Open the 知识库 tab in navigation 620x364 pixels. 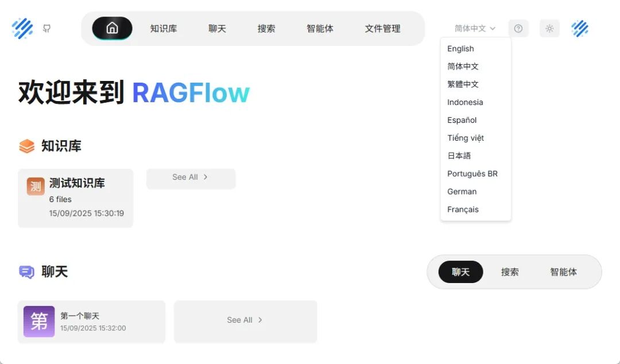164,28
